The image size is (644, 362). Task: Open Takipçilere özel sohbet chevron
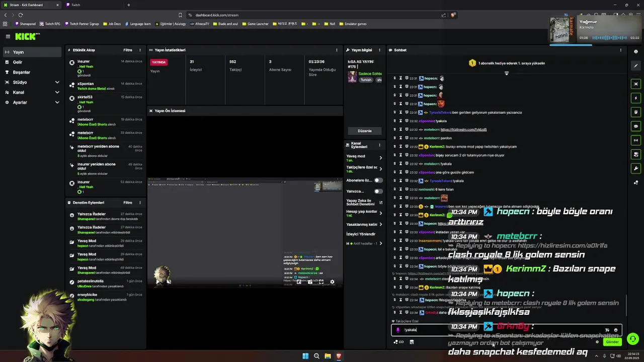pos(380,169)
